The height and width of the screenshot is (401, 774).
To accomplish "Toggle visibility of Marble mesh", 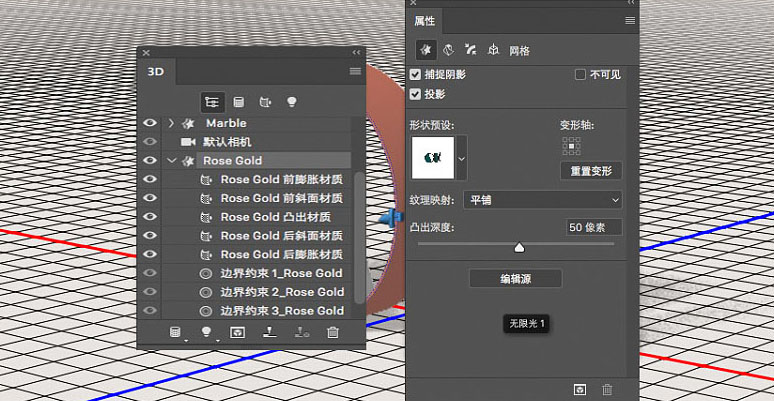I will click(x=150, y=123).
